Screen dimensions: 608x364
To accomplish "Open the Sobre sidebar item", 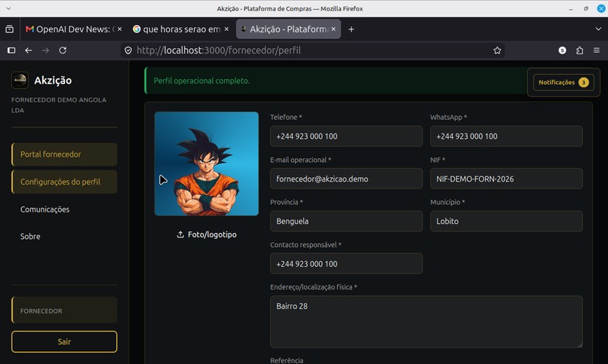I will [30, 236].
